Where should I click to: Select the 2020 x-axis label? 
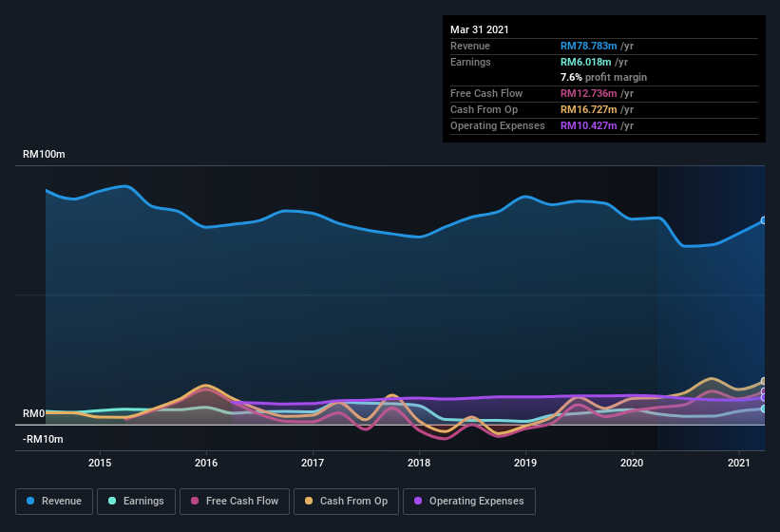(632, 463)
